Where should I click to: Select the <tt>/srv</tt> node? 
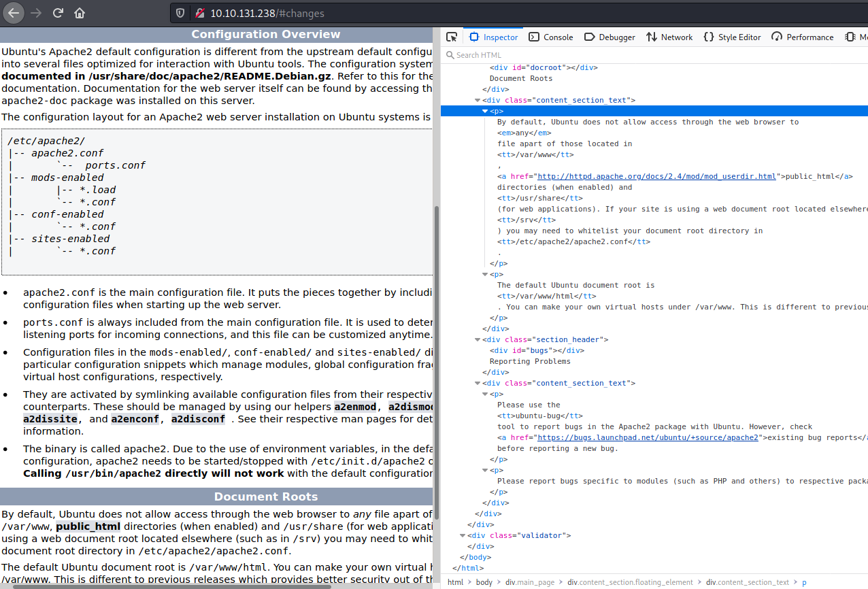(527, 220)
